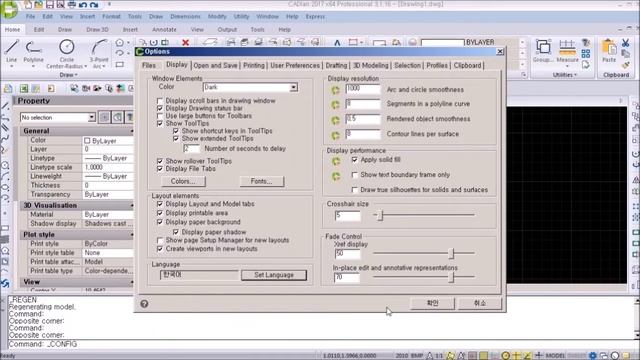
Task: Toggle Show shortcut keys in ToolTips
Action: pos(176,131)
